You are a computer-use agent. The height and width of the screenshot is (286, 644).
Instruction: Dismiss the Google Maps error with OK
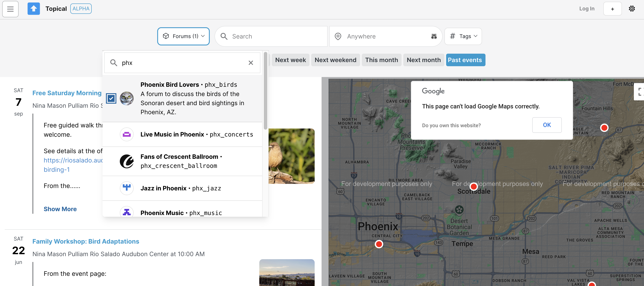tap(547, 125)
